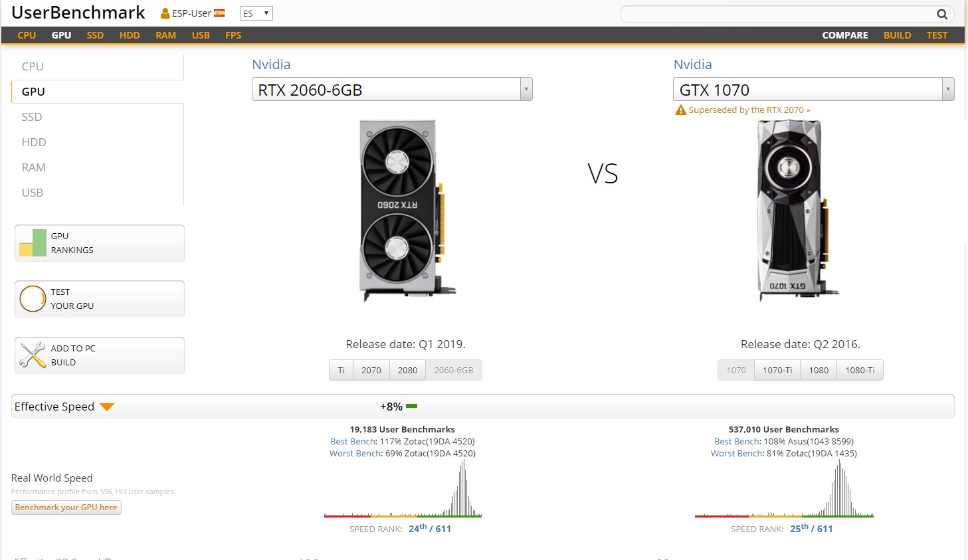
Task: Open the GTX 1070 model dropdown
Action: pyautogui.click(x=814, y=89)
